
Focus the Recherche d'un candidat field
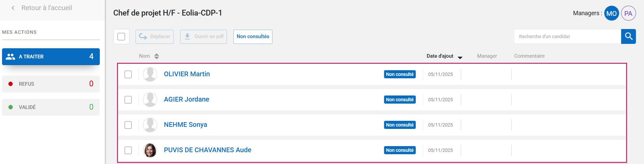tap(567, 36)
